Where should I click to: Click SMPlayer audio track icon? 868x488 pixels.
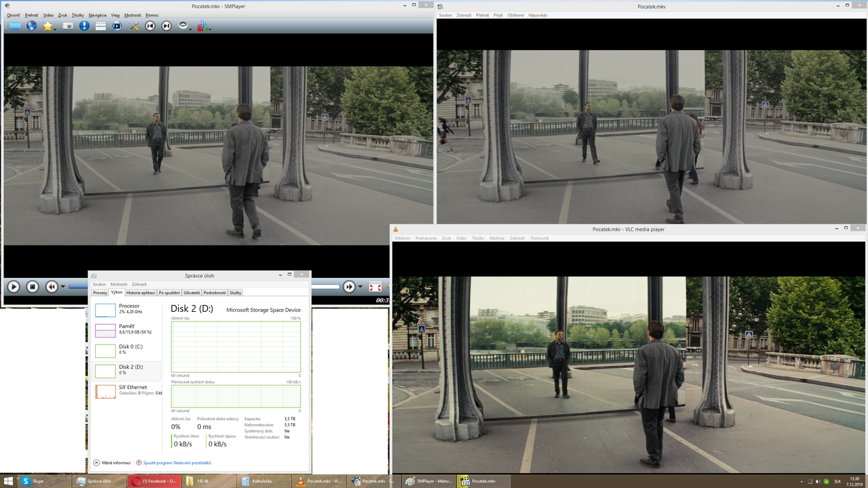click(x=183, y=26)
